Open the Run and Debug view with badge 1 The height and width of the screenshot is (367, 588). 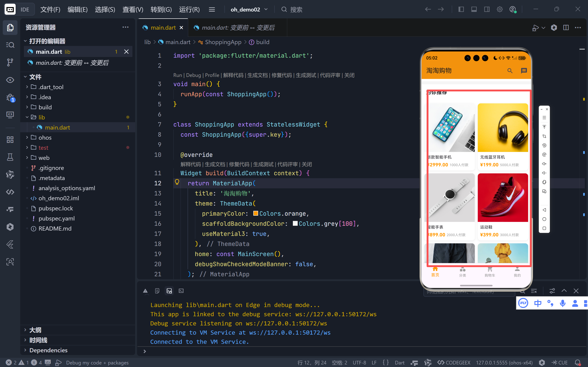coord(10,97)
